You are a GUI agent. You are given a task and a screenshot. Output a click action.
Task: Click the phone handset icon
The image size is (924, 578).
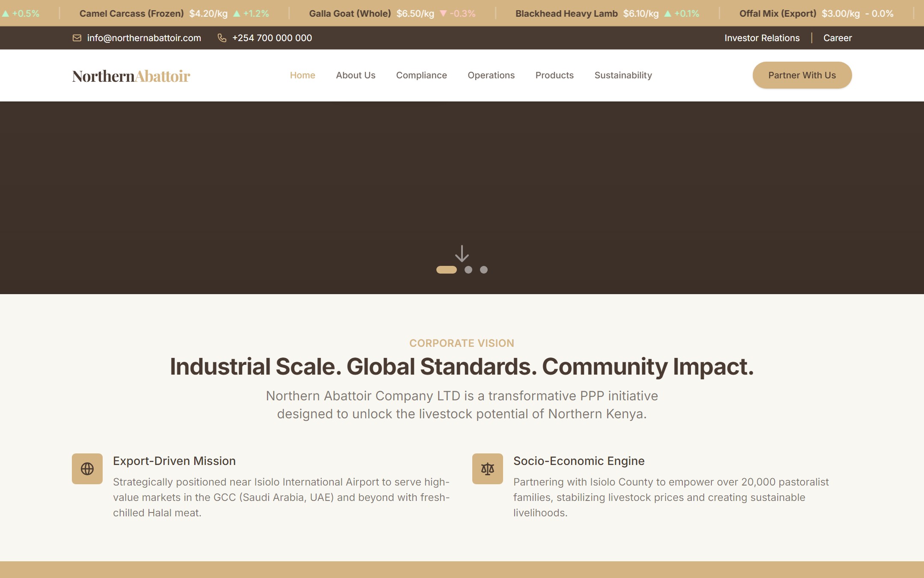222,38
